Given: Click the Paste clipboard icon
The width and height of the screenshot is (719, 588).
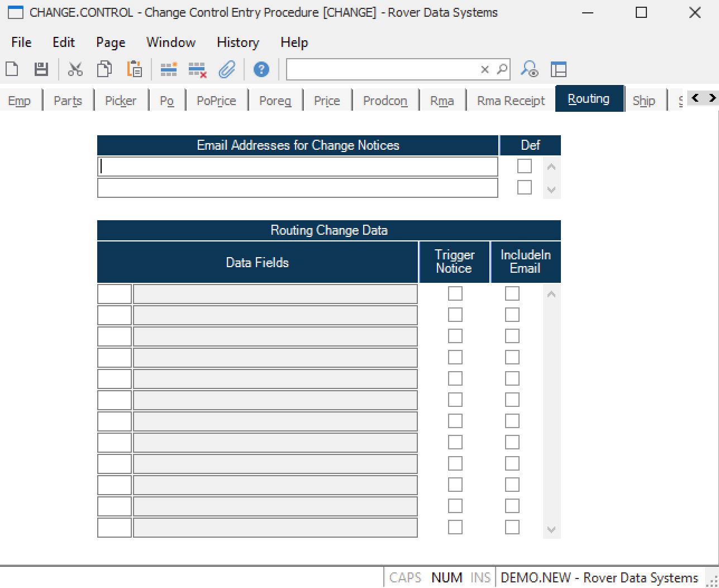Looking at the screenshot, I should pos(134,69).
